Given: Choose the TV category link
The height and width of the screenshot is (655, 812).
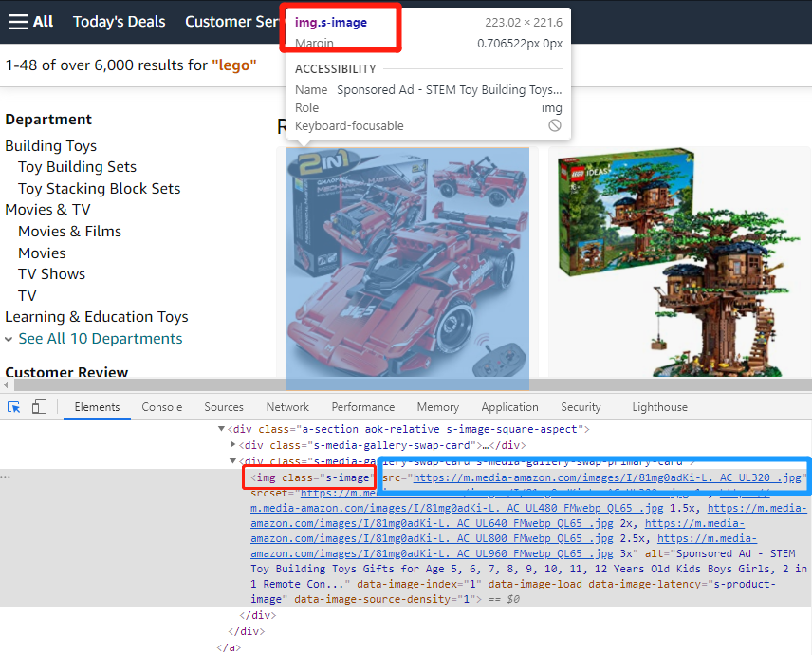Looking at the screenshot, I should [28, 296].
